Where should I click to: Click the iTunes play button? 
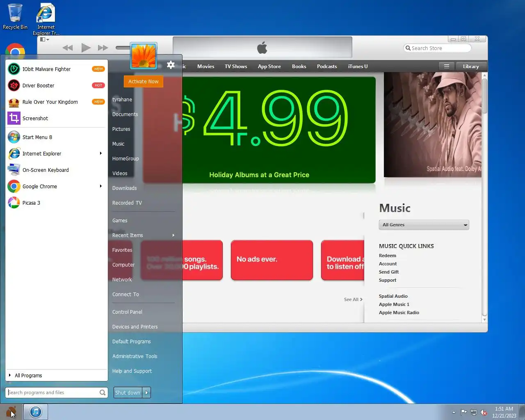coord(86,48)
